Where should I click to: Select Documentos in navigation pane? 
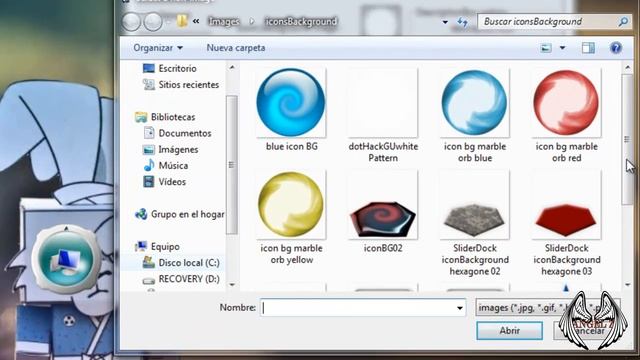[185, 133]
